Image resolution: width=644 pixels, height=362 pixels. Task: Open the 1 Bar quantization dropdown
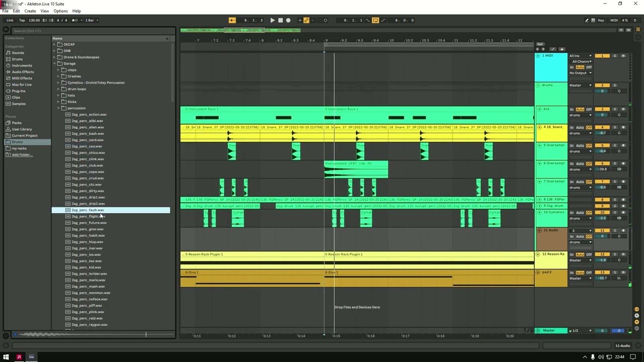tap(91, 20)
